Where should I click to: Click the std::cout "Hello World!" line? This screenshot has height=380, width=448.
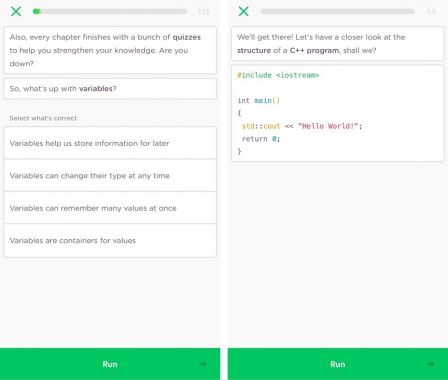click(302, 126)
